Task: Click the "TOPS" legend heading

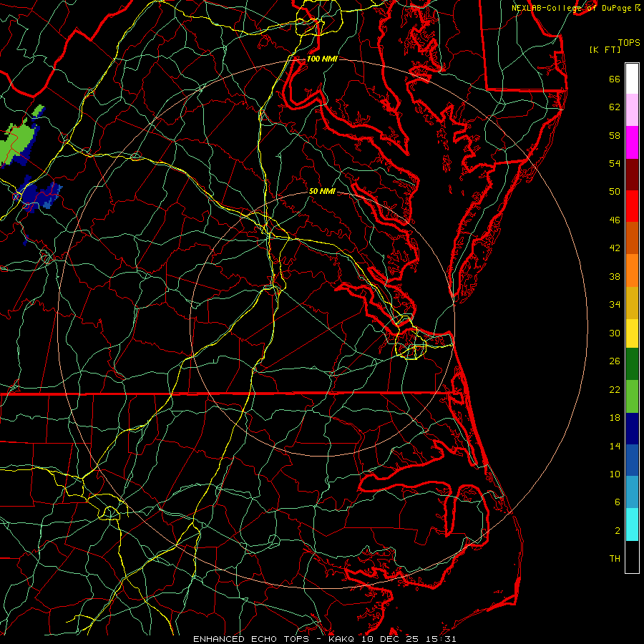Action: tap(629, 42)
